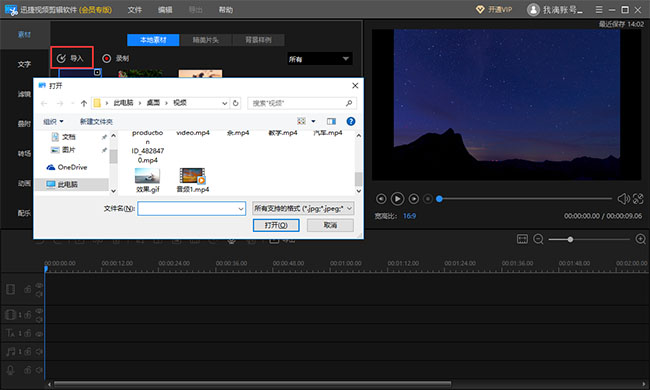Open the user account avatar icon
The image size is (650, 390).
(533, 10)
